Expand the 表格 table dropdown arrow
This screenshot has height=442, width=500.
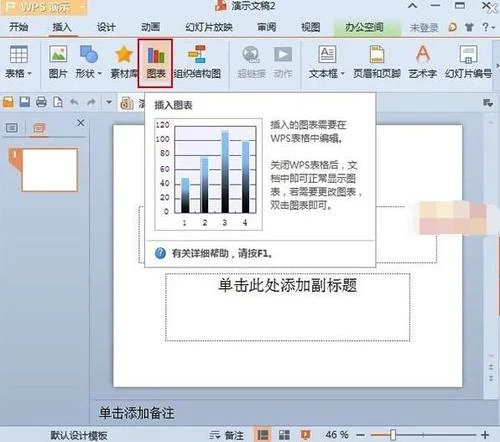pos(29,74)
